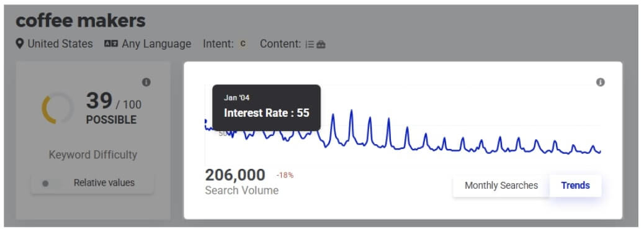Select the Trends tab

point(575,186)
